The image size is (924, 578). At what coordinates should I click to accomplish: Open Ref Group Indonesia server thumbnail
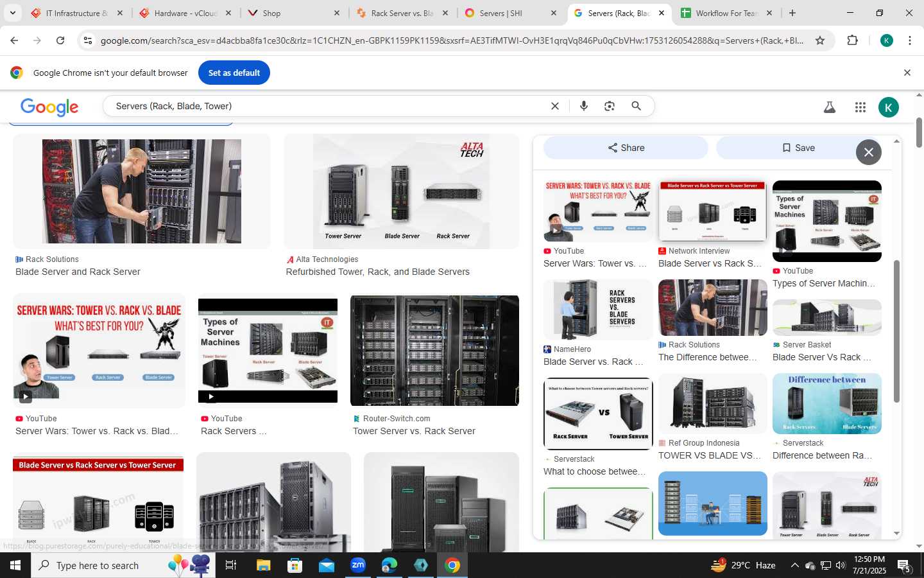pos(712,403)
